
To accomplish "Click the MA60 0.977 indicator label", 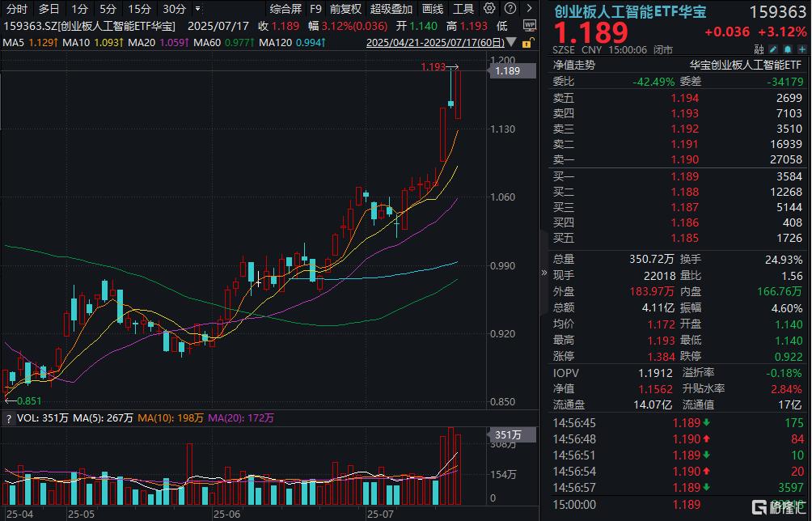I will pyautogui.click(x=224, y=42).
